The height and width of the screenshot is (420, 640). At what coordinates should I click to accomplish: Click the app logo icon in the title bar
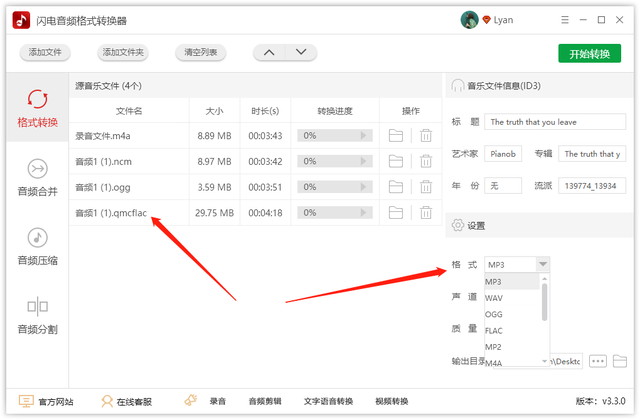[21, 20]
